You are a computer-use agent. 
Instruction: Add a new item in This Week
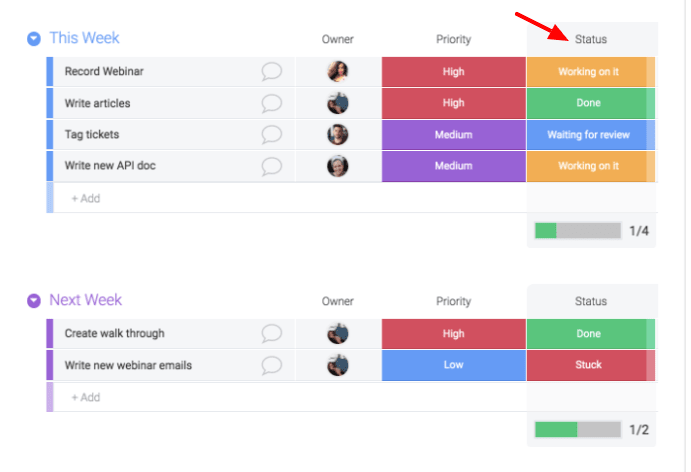tap(86, 198)
